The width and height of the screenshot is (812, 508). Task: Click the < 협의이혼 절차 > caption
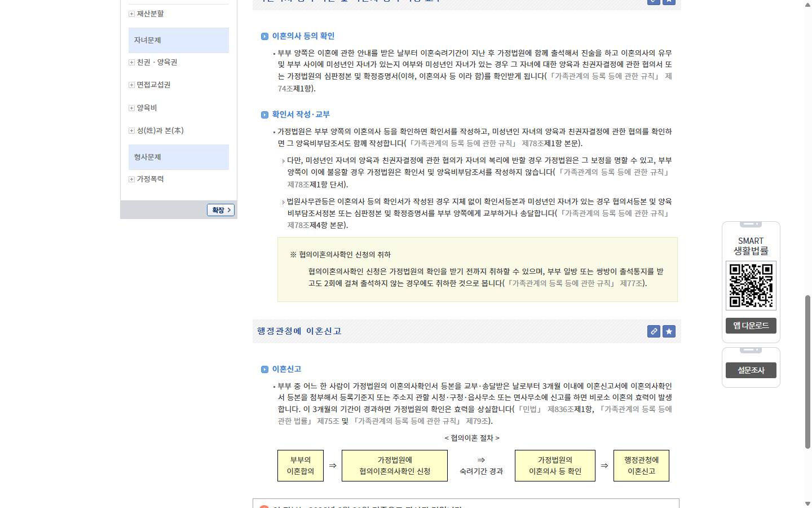pyautogui.click(x=472, y=438)
